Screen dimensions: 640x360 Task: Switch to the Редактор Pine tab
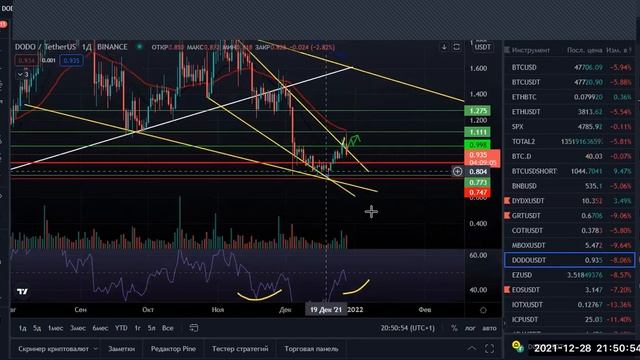tap(173, 349)
